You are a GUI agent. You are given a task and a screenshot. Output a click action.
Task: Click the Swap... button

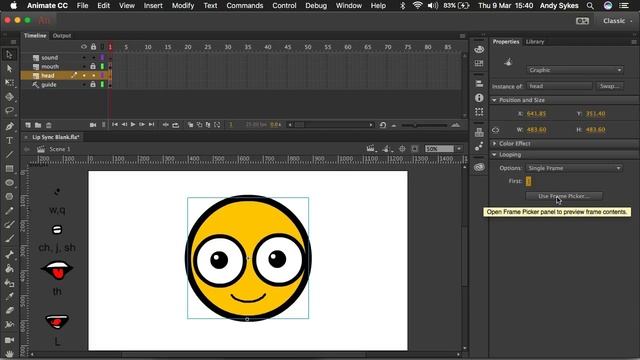(x=610, y=86)
